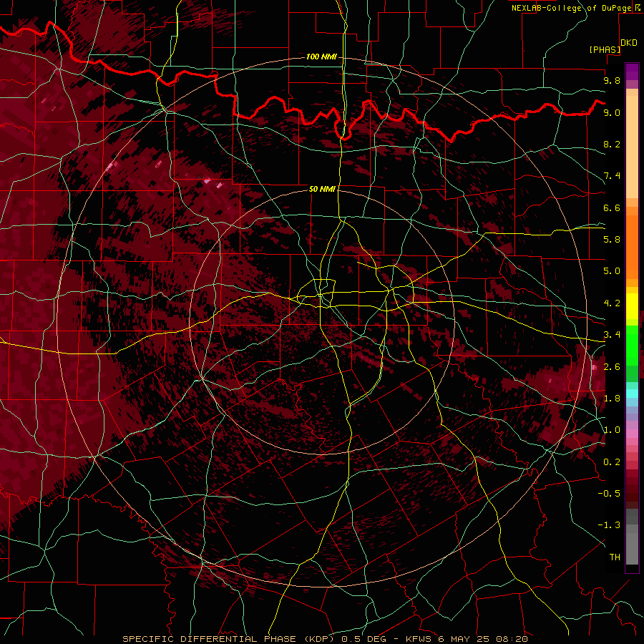
Task: Click the 1.0 value on color scale
Action: click(x=612, y=430)
